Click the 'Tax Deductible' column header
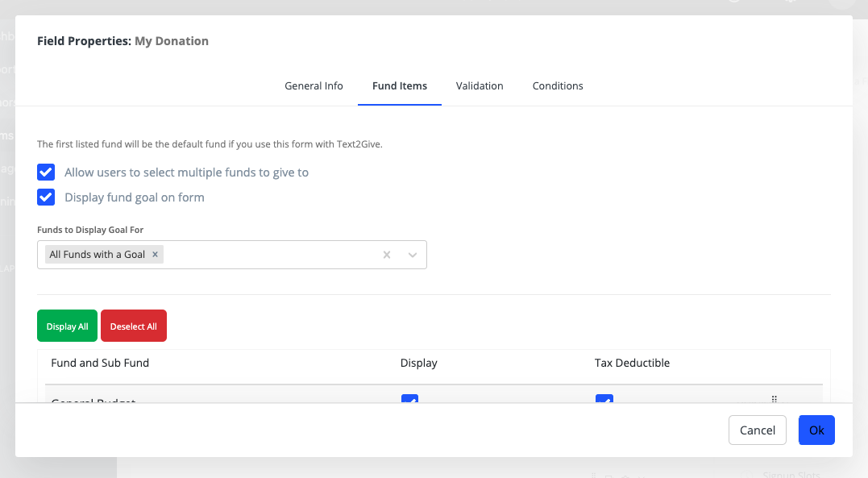868x478 pixels. (x=632, y=364)
